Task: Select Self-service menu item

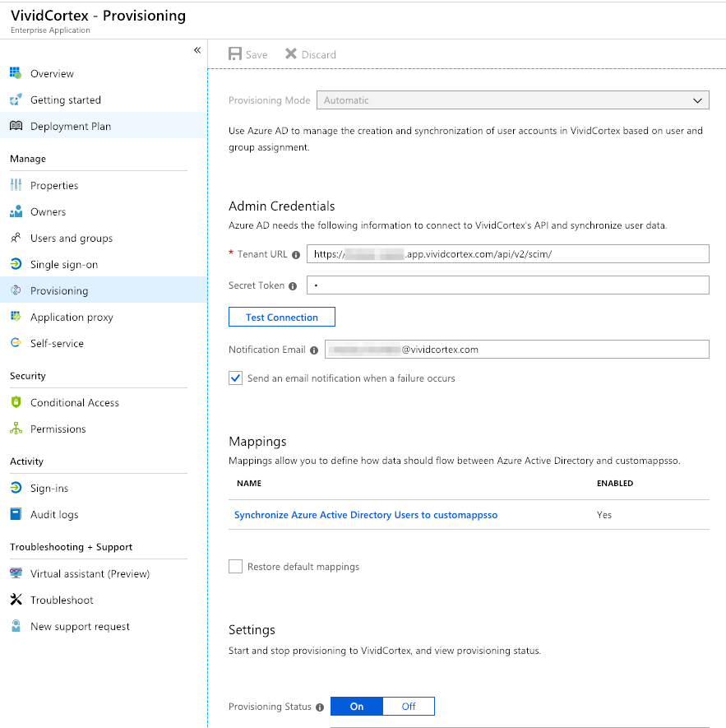Action: point(57,343)
